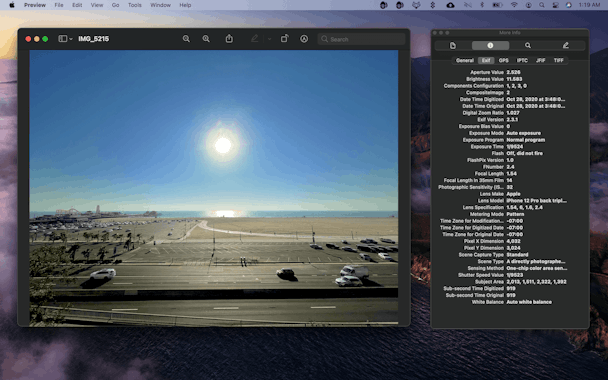Viewport: 608px width, 380px height.
Task: Select the Sensing Method value
Action: pos(537,268)
